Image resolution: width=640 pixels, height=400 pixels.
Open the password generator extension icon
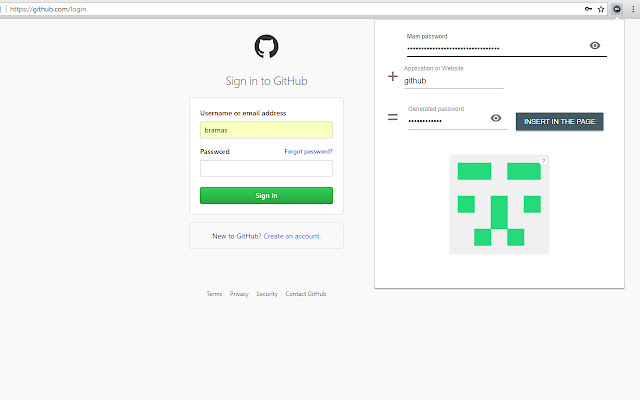point(617,9)
